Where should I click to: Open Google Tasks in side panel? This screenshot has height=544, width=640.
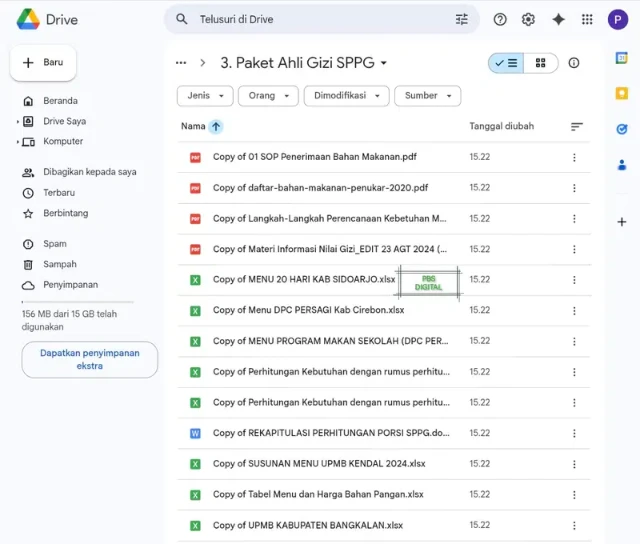point(621,128)
